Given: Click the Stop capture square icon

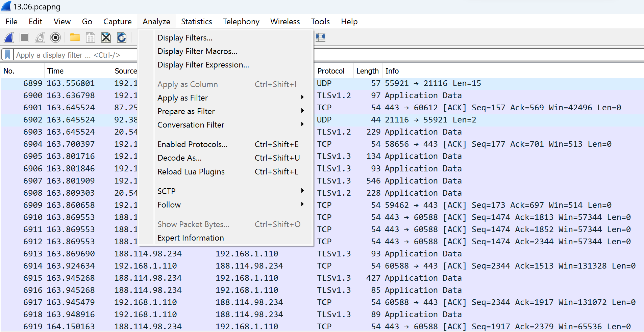Looking at the screenshot, I should pos(24,37).
